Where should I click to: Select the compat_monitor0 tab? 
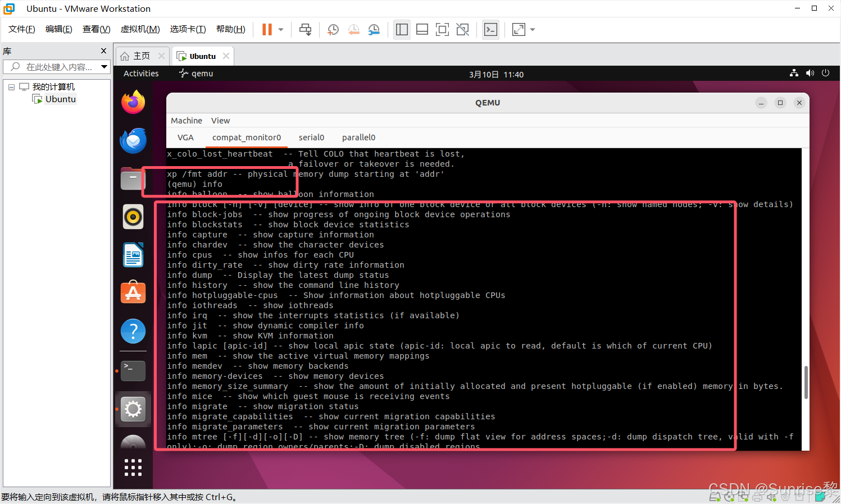(x=247, y=138)
